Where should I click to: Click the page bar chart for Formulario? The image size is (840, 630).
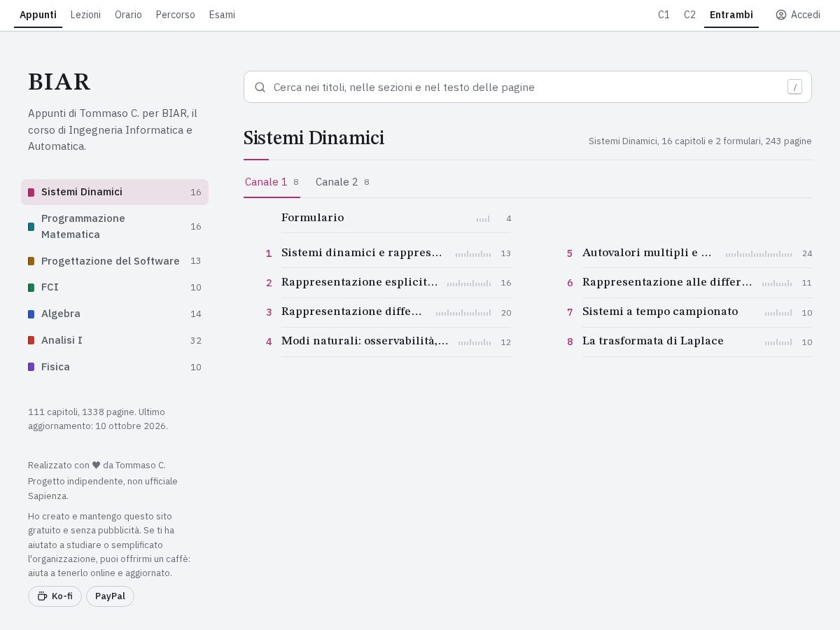pos(483,218)
